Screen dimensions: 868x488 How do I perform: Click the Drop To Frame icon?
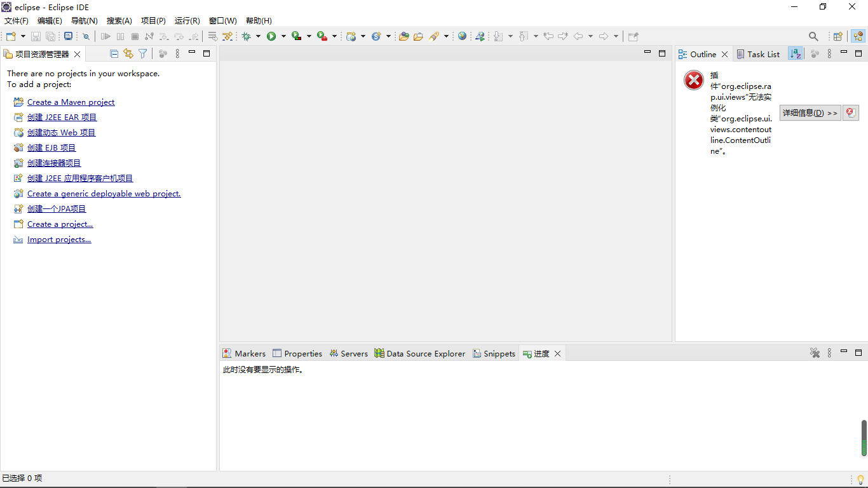(x=213, y=36)
